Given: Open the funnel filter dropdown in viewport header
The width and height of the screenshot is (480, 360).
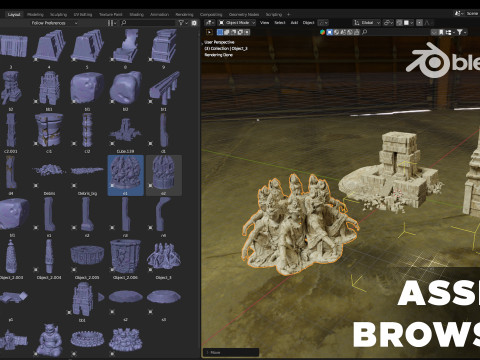Looking at the screenshot, I should 461,32.
